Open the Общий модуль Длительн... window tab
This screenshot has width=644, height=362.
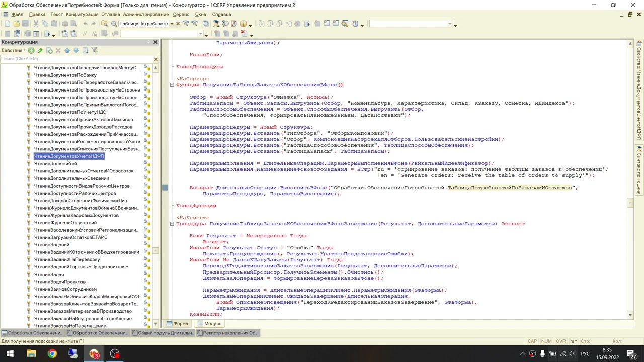pos(163,333)
